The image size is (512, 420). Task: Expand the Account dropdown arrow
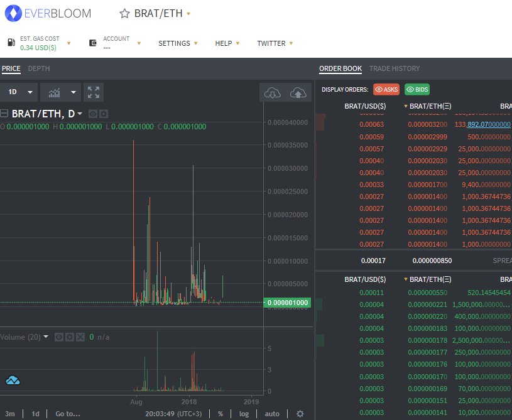pos(139,43)
